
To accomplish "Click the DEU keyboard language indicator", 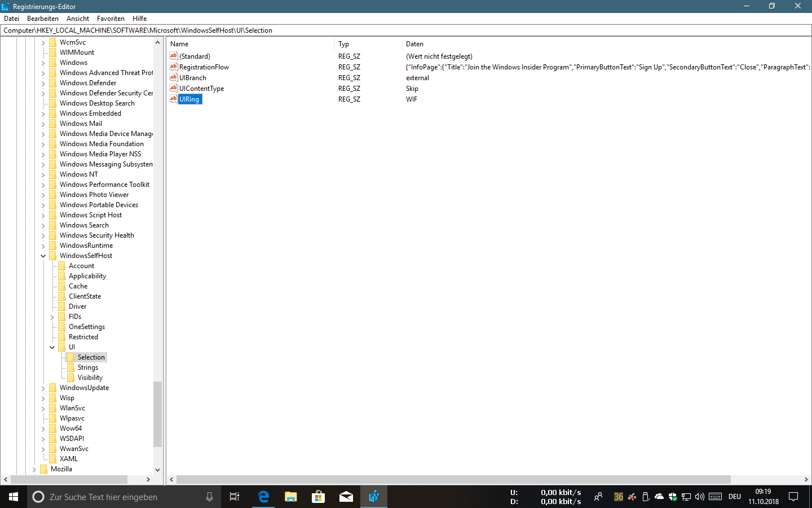I will (734, 497).
